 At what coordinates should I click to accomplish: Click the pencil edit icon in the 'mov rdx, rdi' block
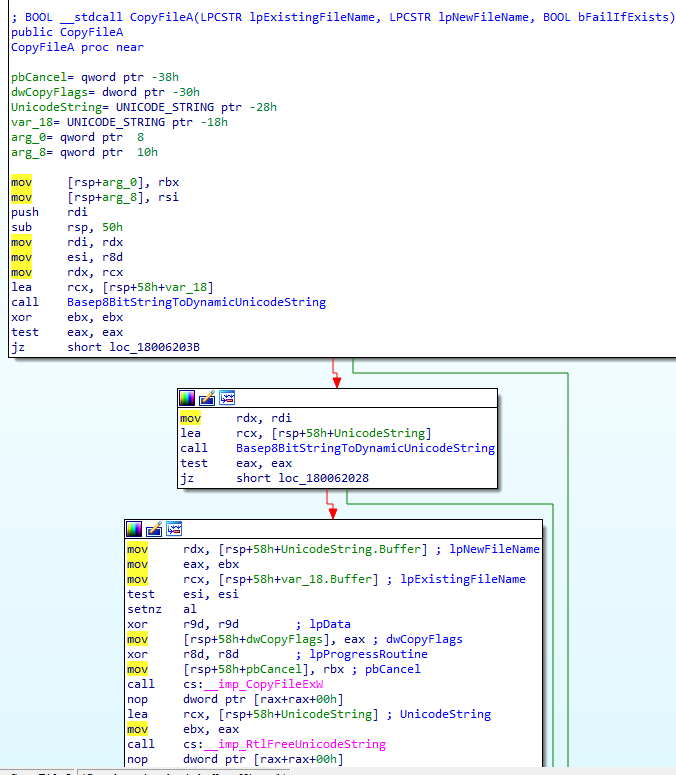[207, 398]
